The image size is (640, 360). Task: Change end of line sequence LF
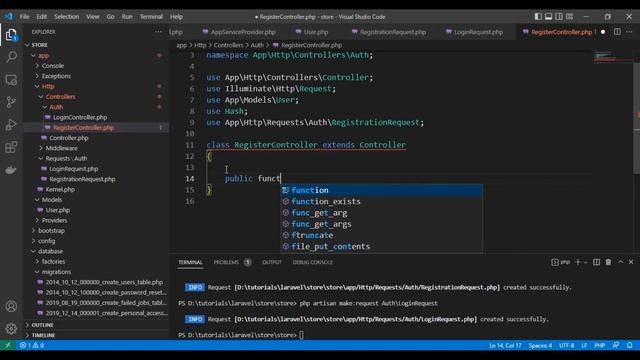pyautogui.click(x=584, y=345)
